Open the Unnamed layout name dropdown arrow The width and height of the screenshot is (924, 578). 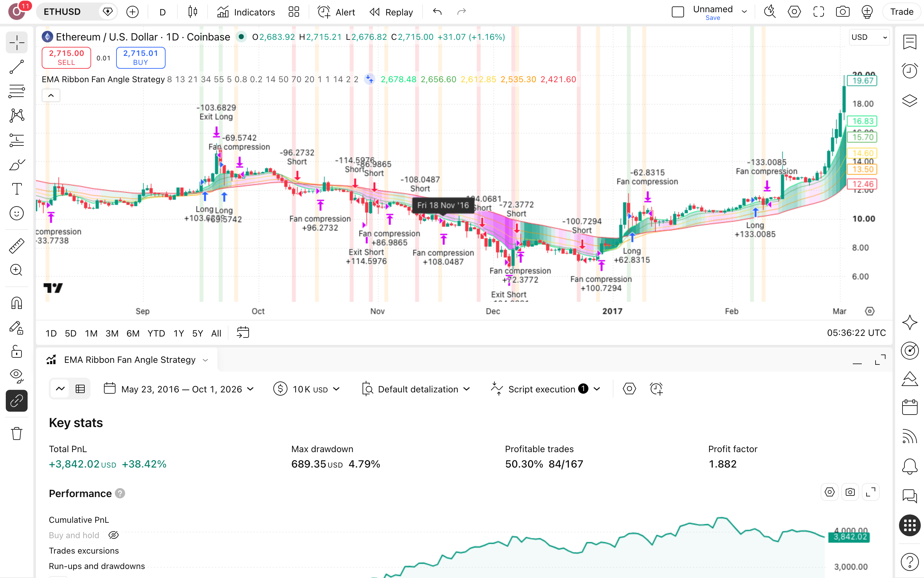(x=744, y=12)
